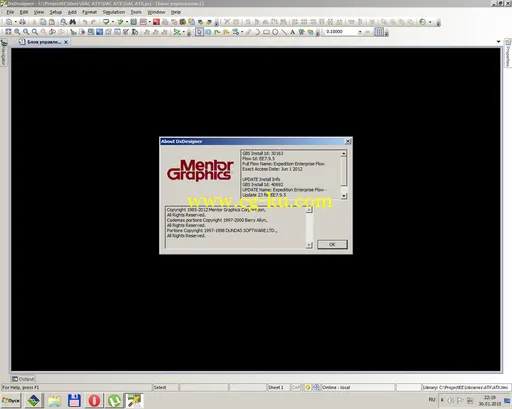Click OK in About DxDesigner dialog

click(x=332, y=244)
